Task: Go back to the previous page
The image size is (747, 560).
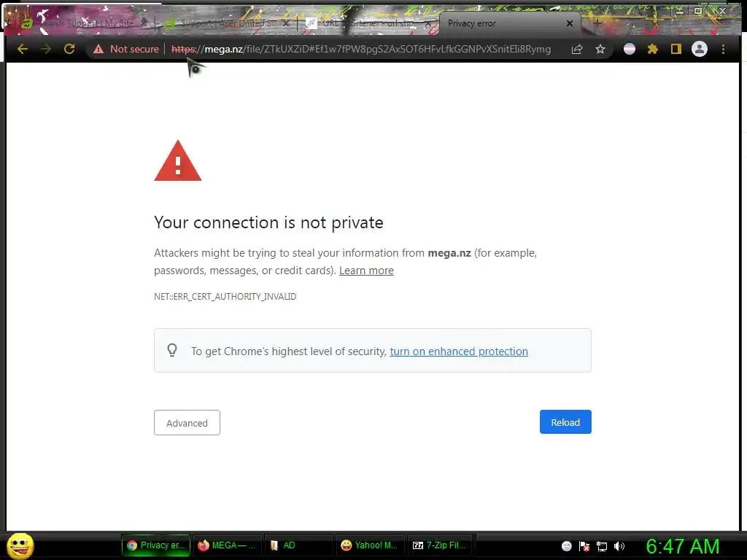Action: point(23,49)
